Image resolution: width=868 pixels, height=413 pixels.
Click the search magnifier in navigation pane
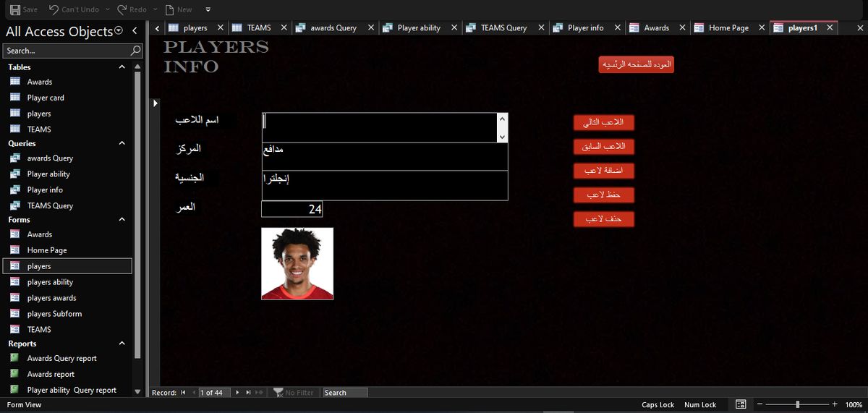[x=136, y=51]
